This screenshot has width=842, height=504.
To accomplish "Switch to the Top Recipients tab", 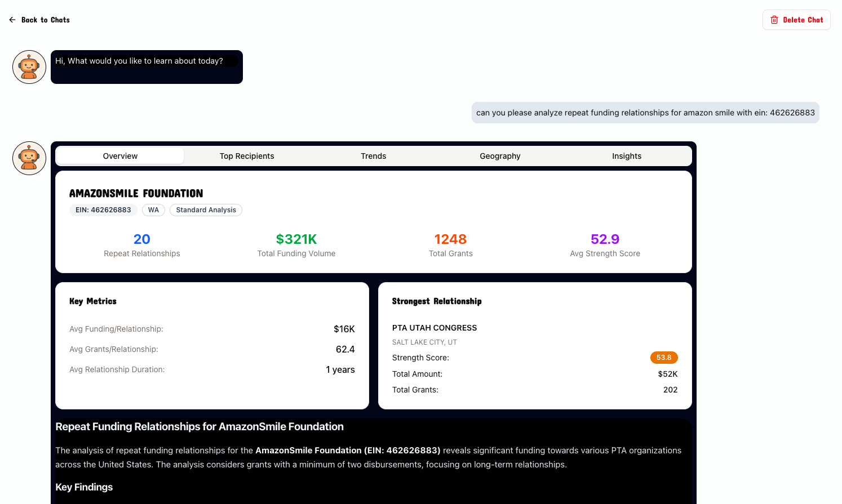I will click(247, 156).
